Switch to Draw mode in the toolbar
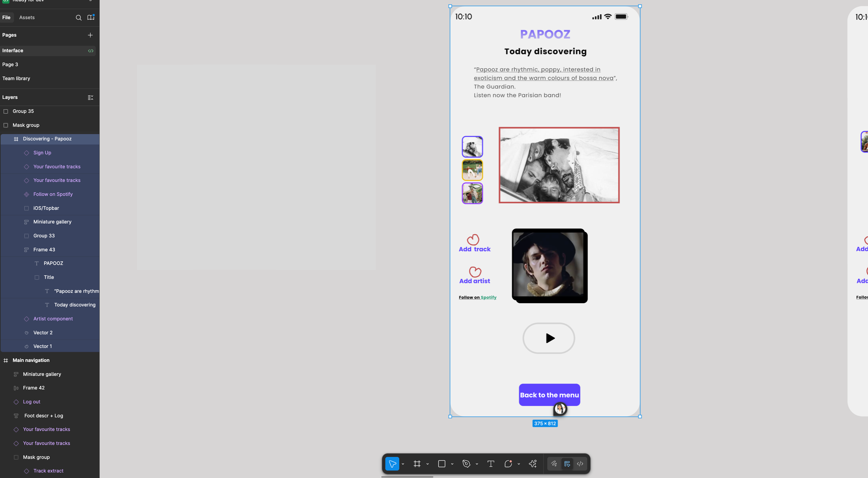This screenshot has width=868, height=478. tap(554, 464)
